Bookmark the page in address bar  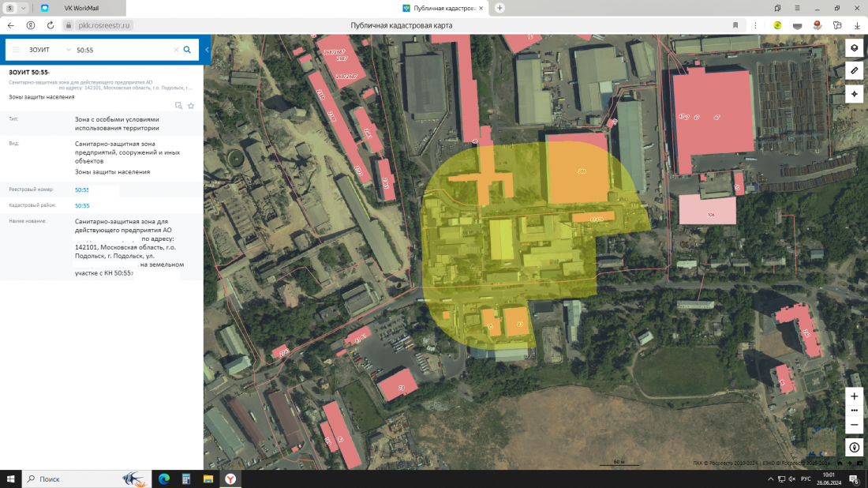(735, 25)
